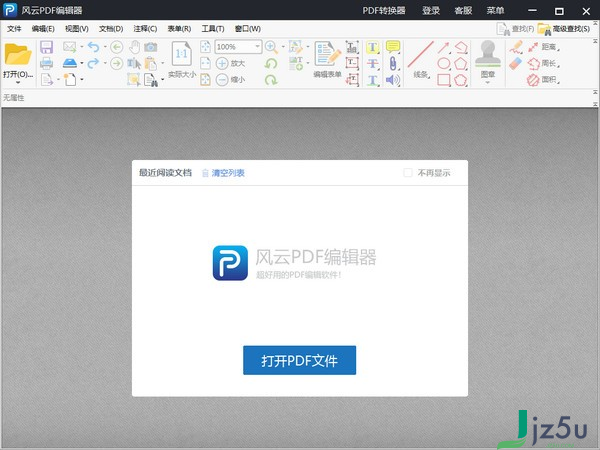Open the 100% zoom level dropdown
Viewport: 600px width, 450px height.
(257, 47)
